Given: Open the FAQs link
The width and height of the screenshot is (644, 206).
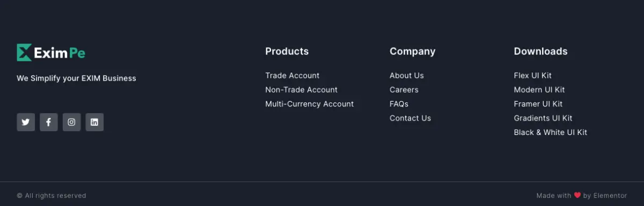Looking at the screenshot, I should pos(399,104).
